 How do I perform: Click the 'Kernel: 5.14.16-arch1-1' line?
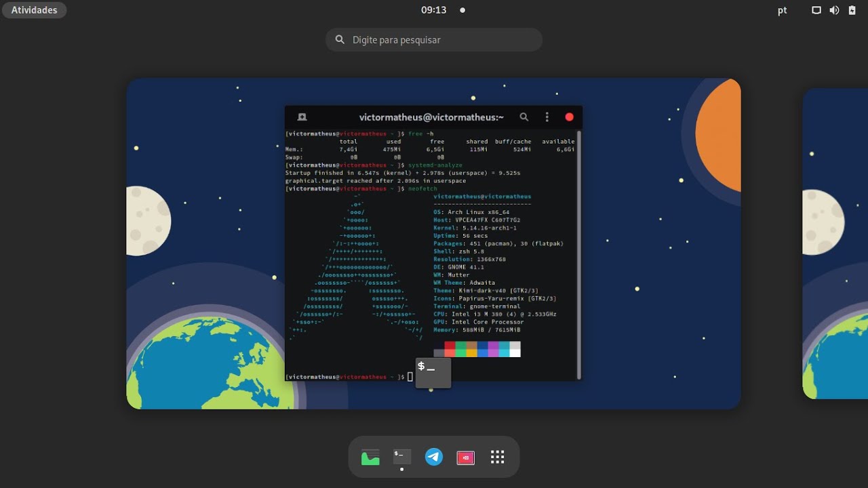(x=475, y=228)
